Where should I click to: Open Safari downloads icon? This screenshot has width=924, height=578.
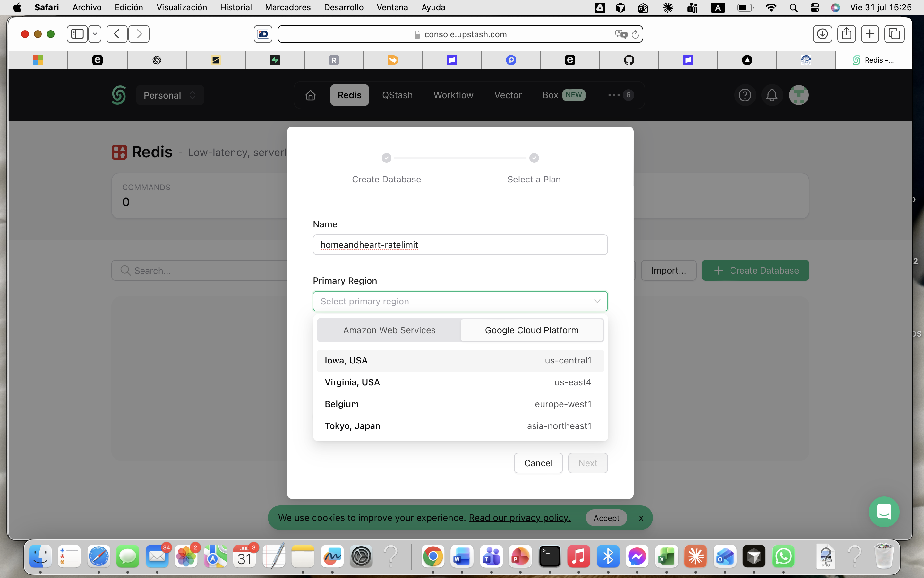[x=822, y=34]
